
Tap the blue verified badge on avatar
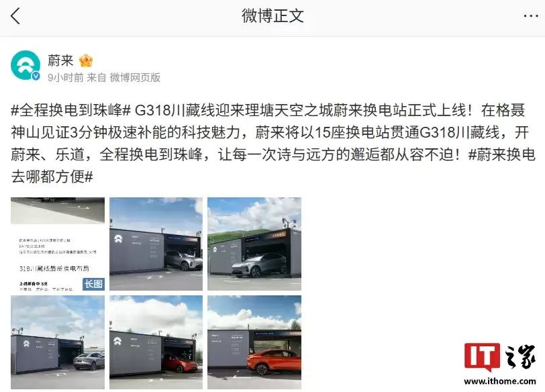coord(36,76)
